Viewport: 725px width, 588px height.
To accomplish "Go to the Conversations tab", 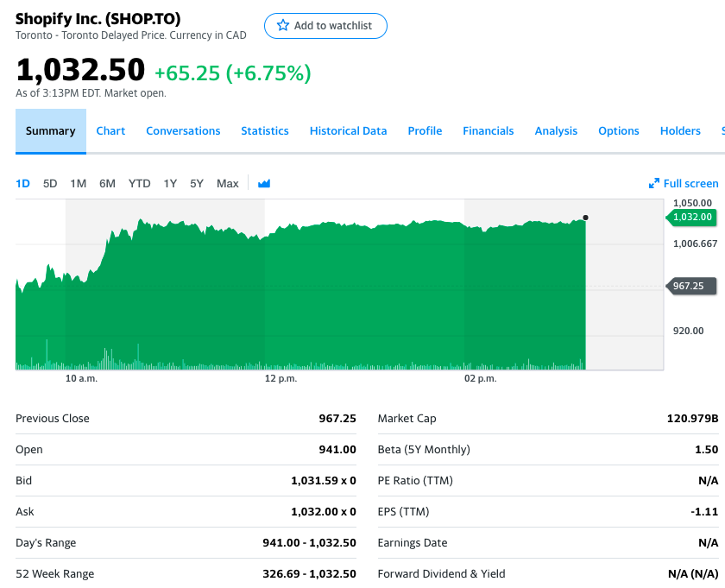I will [183, 131].
